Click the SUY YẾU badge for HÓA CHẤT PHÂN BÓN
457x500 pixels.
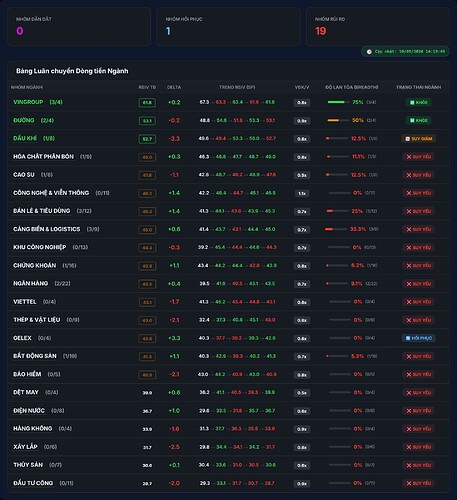tap(419, 157)
